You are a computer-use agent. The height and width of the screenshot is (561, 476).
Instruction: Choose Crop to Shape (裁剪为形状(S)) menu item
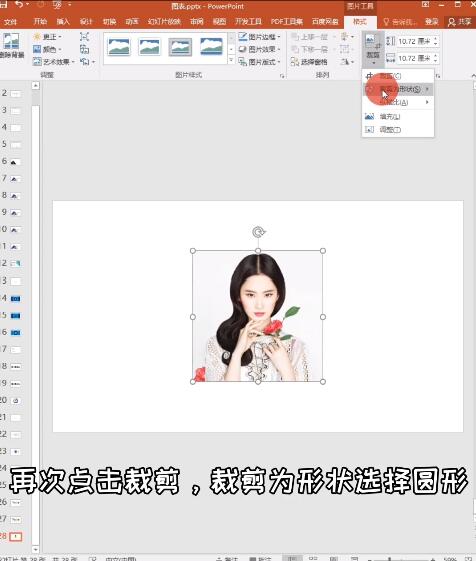pyautogui.click(x=398, y=89)
